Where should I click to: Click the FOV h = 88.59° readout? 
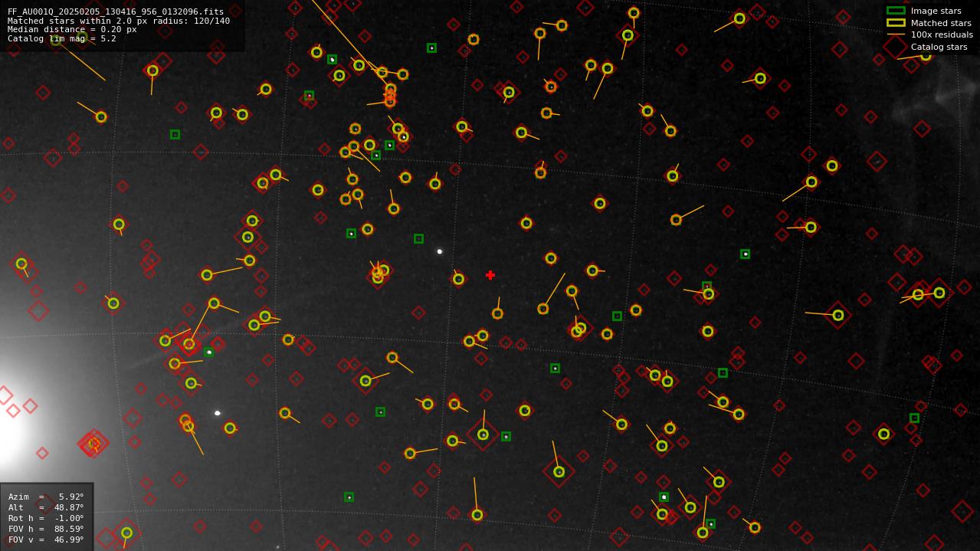point(46,529)
